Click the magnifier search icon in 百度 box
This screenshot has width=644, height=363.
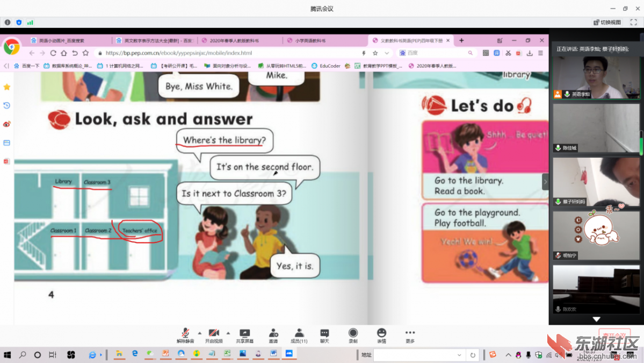click(x=471, y=53)
